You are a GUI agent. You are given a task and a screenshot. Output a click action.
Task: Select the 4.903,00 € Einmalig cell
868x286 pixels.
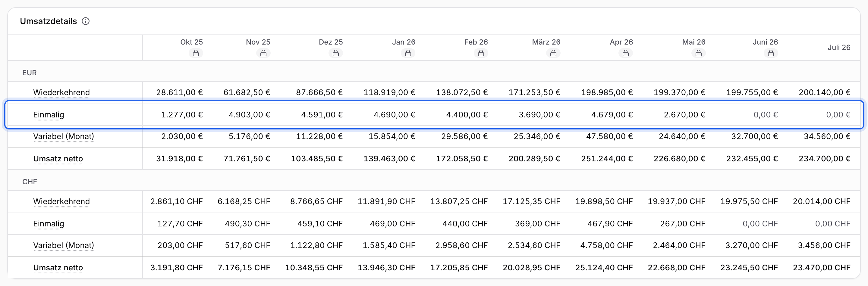pos(249,115)
